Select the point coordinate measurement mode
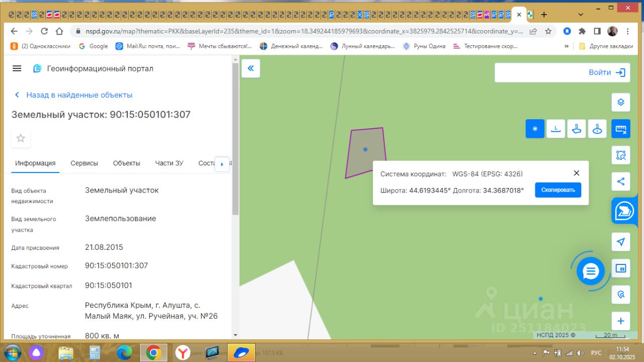 click(535, 129)
